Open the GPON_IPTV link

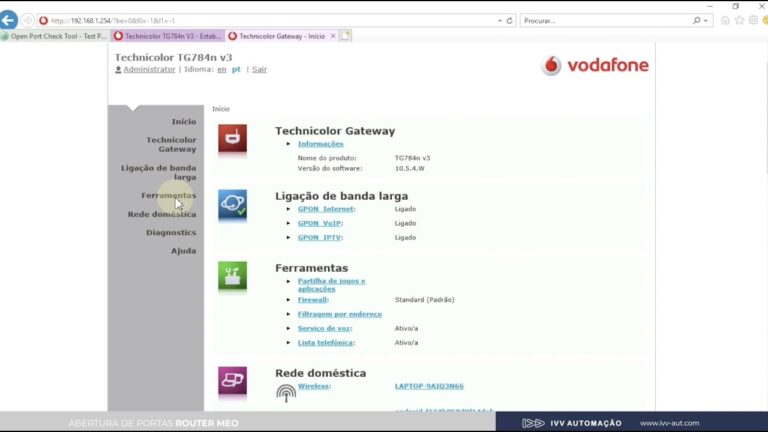[320, 238]
